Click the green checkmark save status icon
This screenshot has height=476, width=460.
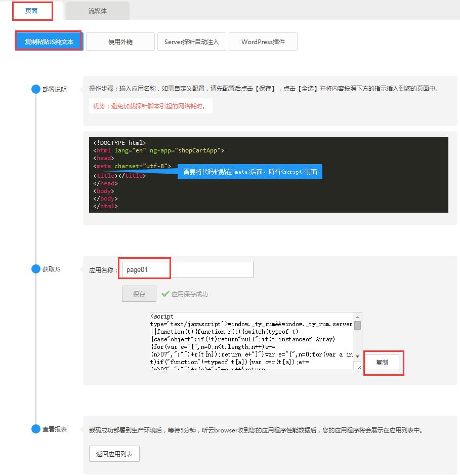click(165, 294)
